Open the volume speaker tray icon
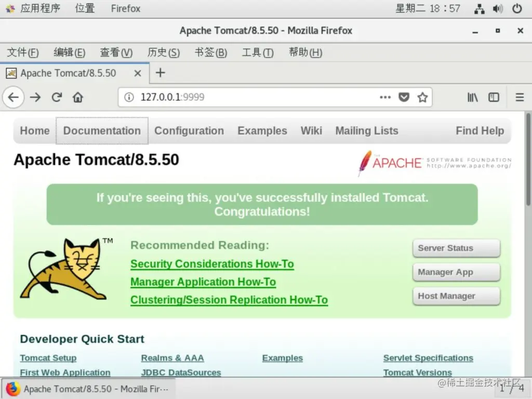532x399 pixels. [x=498, y=8]
